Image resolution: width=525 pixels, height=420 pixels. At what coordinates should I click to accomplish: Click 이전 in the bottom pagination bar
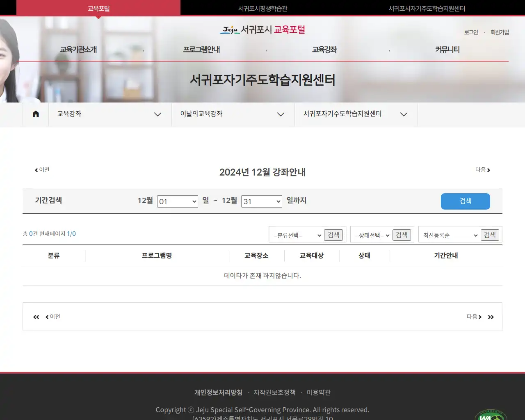(x=52, y=317)
